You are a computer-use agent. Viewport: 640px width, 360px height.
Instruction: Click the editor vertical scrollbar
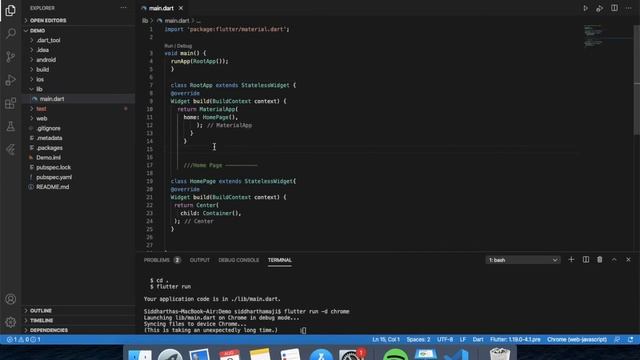636,80
